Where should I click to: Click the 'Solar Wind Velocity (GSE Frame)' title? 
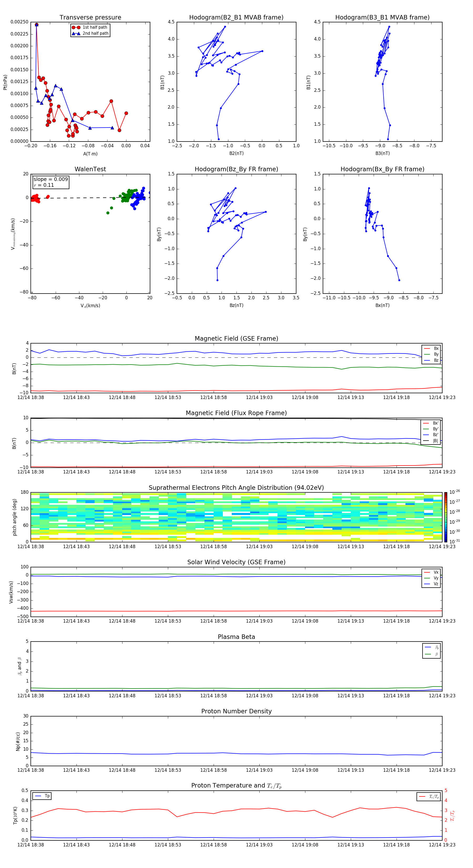tap(236, 562)
